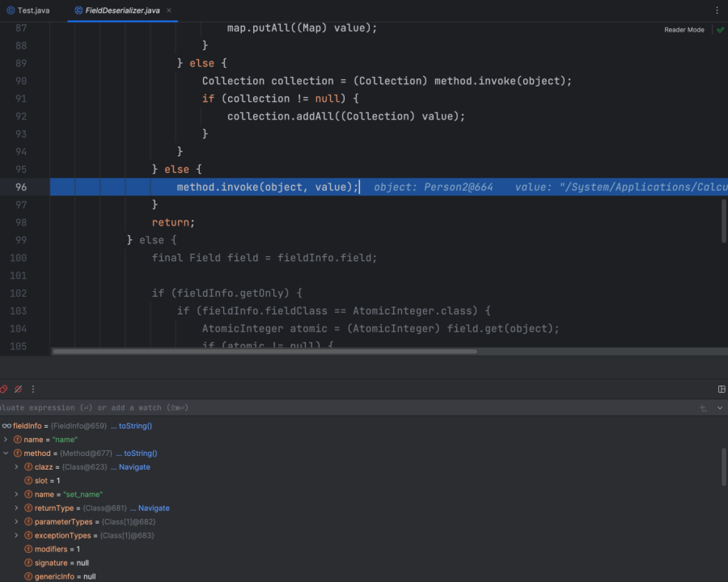Image resolution: width=728 pixels, height=582 pixels.
Task: Click "final Field field = fieldInfo.field;" line
Action: click(265, 258)
